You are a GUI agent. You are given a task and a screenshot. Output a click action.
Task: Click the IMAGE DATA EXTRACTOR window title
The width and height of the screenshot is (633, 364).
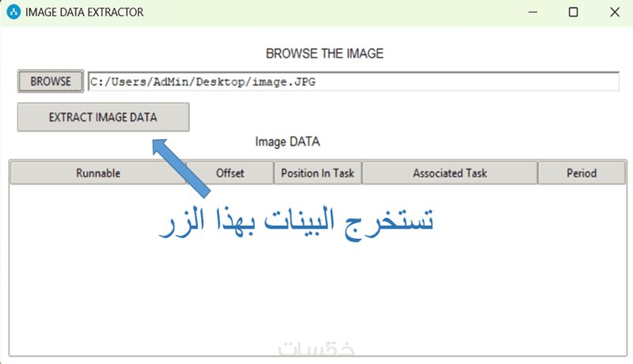85,13
